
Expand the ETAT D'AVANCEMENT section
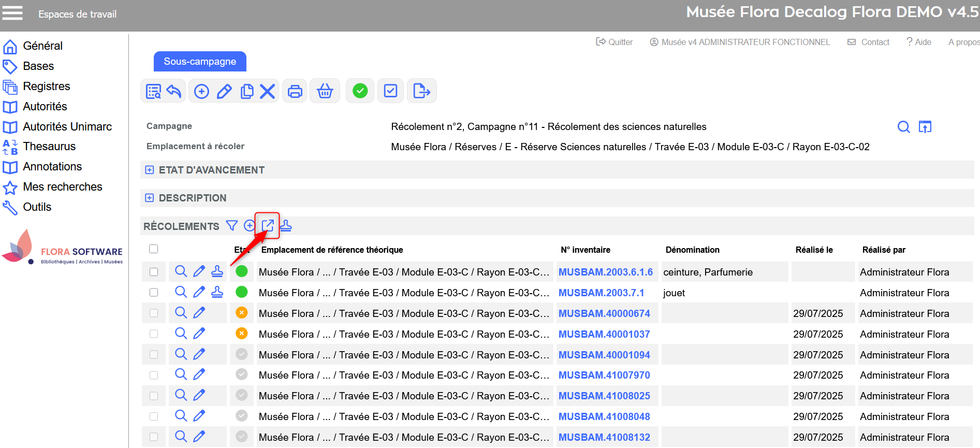(x=150, y=170)
